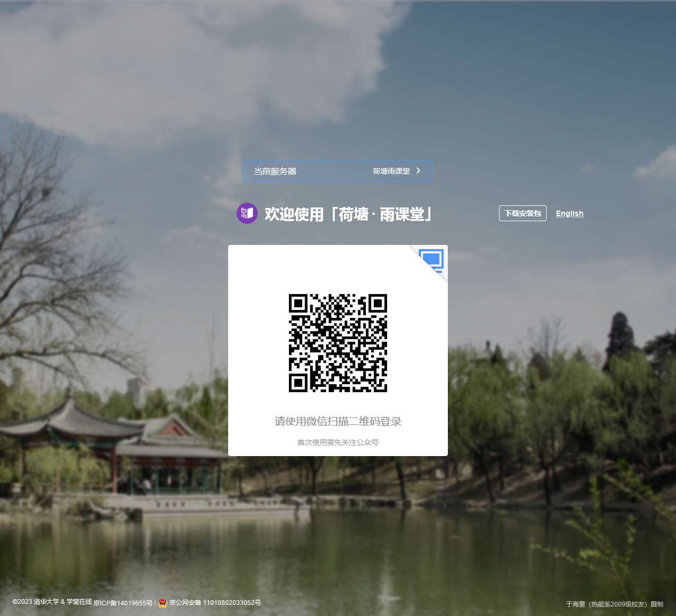Click the ©2023 清华大学 & 学堂在线 copyright text
The width and height of the screenshot is (676, 616).
[x=52, y=602]
